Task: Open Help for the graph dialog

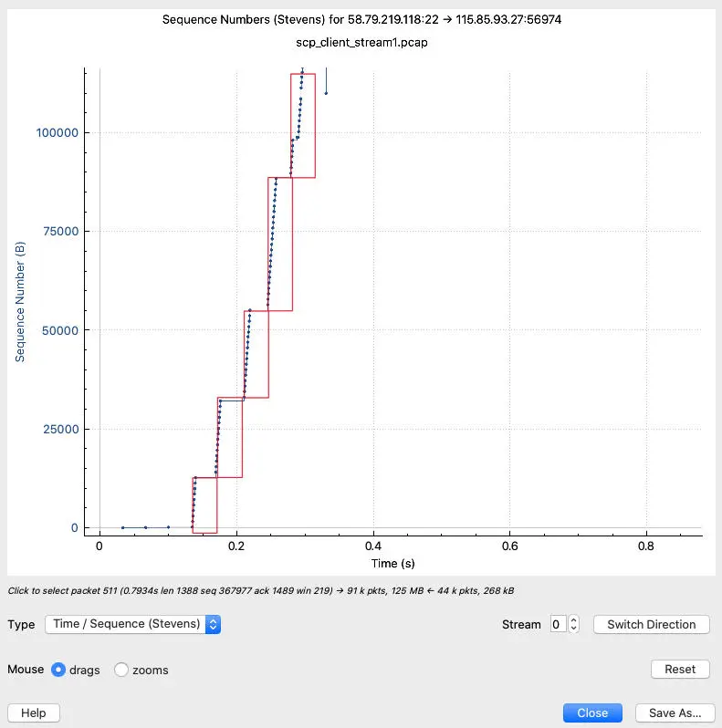Action: 34,712
